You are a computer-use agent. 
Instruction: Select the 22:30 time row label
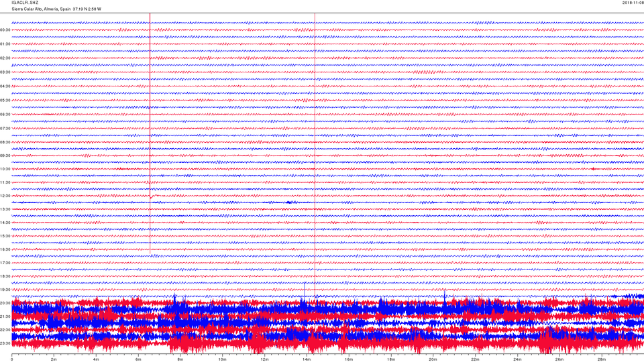[5, 330]
